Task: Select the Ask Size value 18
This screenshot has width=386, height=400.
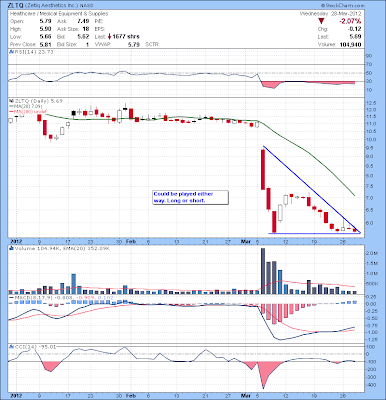Action: pyautogui.click(x=86, y=29)
